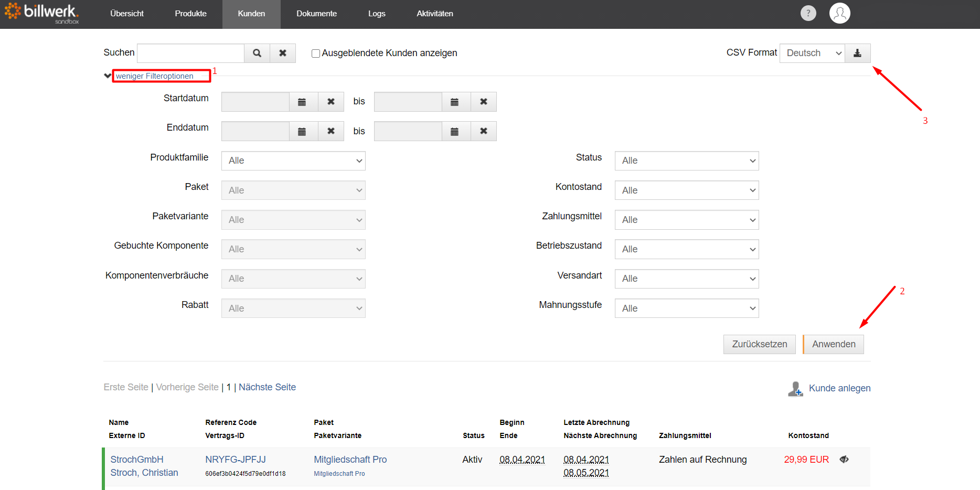Viewport: 980px width, 490px height.
Task: Clear the Startdatum bis field
Action: tap(484, 102)
